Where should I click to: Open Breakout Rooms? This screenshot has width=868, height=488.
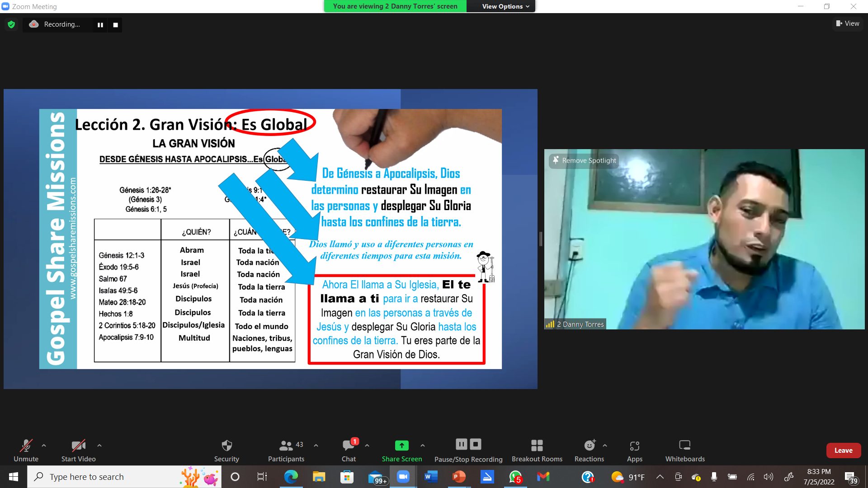[537, 450]
